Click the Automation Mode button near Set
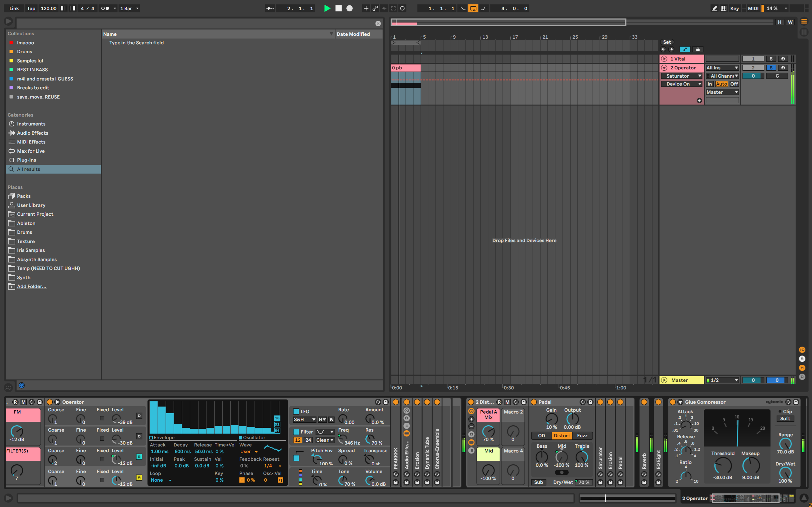The image size is (812, 507). coord(684,49)
